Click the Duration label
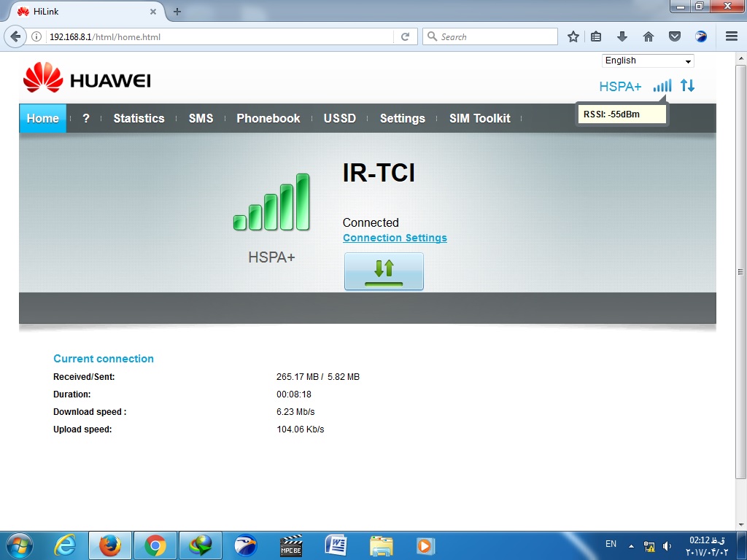This screenshot has width=747, height=560. point(72,394)
